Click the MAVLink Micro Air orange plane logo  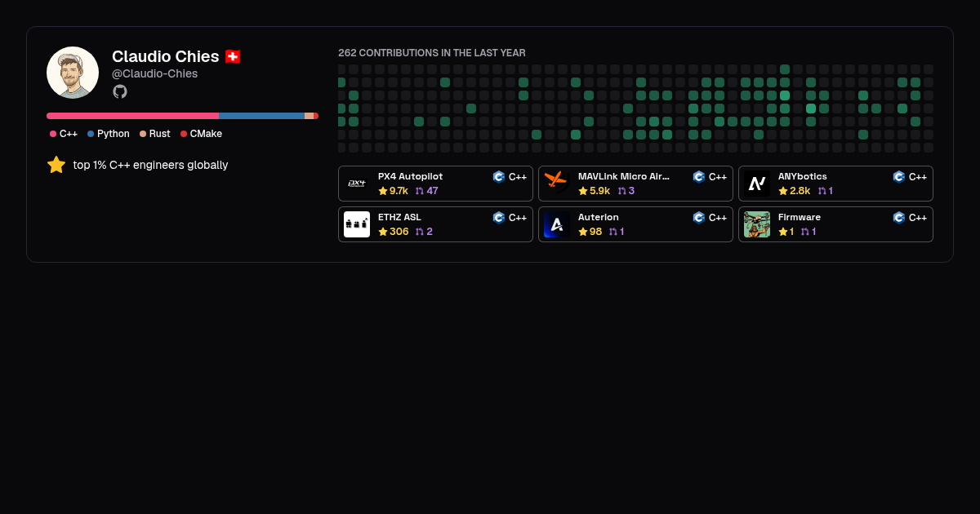pyautogui.click(x=557, y=184)
